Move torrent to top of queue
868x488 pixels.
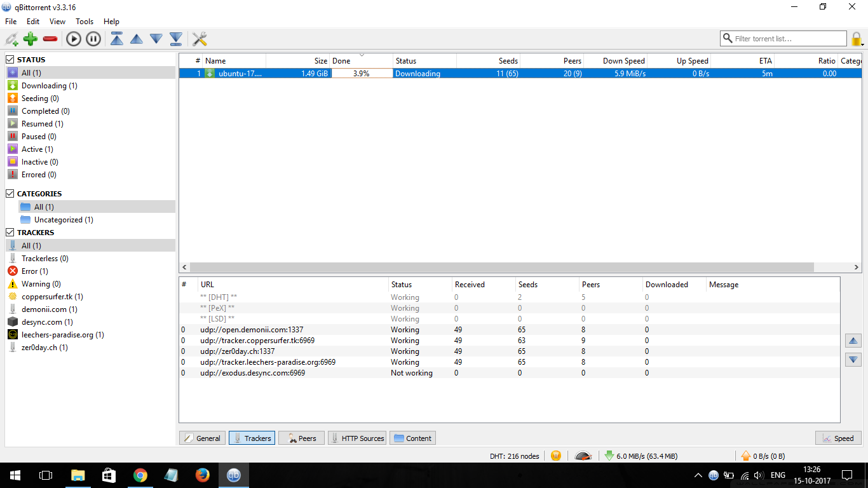coord(117,38)
